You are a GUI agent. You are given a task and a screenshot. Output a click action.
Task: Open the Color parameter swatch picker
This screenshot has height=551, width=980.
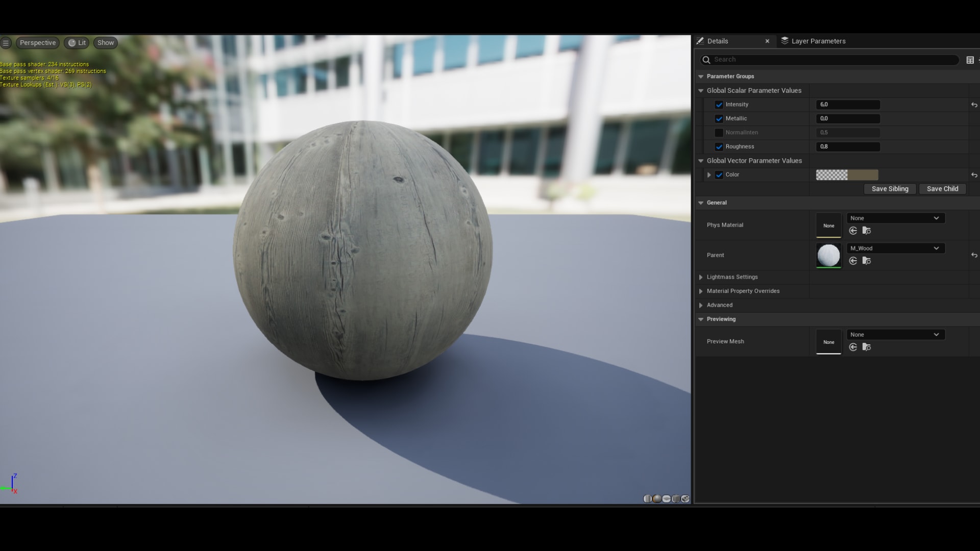847,175
